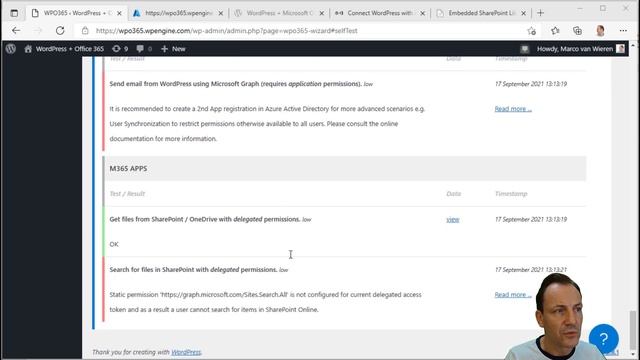
Task: Open Howdy, Marco van Wieren account menu
Action: tap(580, 49)
